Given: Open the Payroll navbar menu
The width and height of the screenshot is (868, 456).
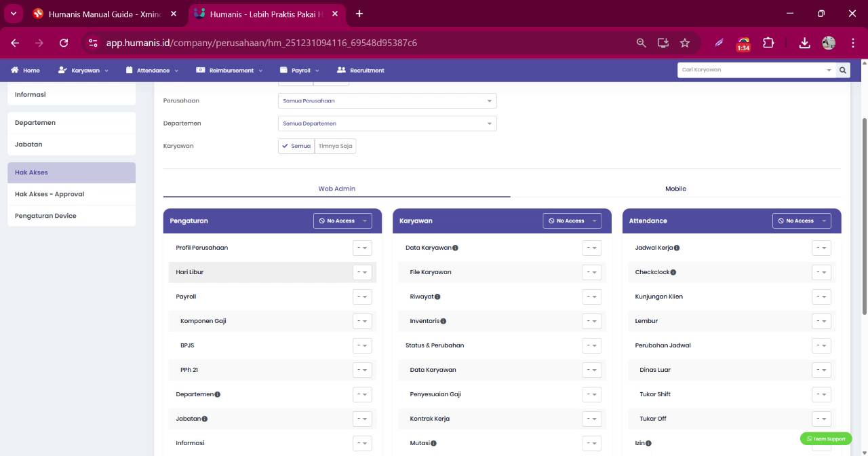Looking at the screenshot, I should pos(299,70).
